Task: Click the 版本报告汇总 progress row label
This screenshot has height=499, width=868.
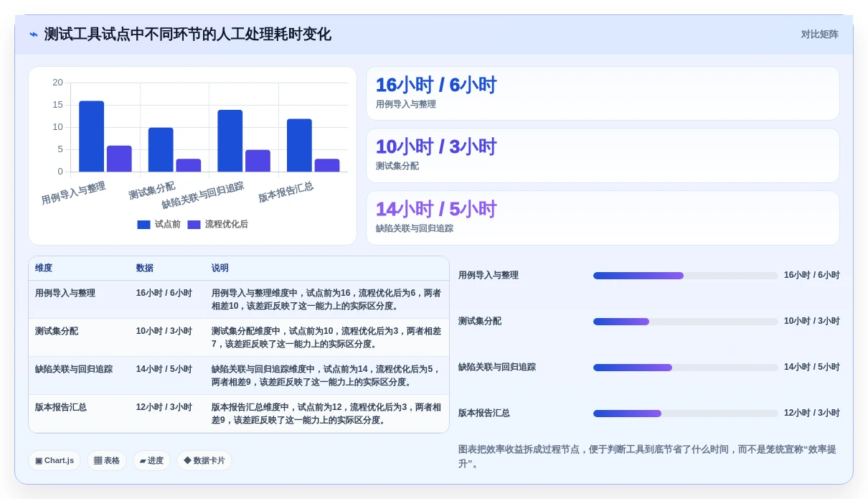Action: (484, 413)
